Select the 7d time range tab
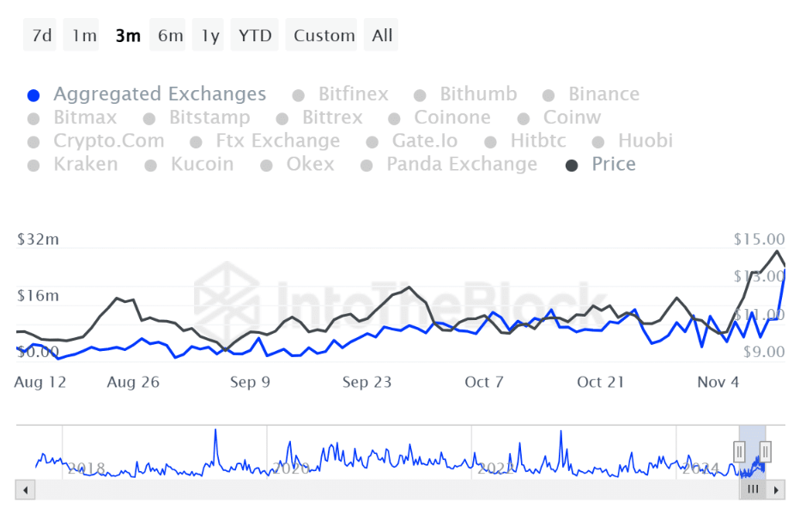 (41, 35)
